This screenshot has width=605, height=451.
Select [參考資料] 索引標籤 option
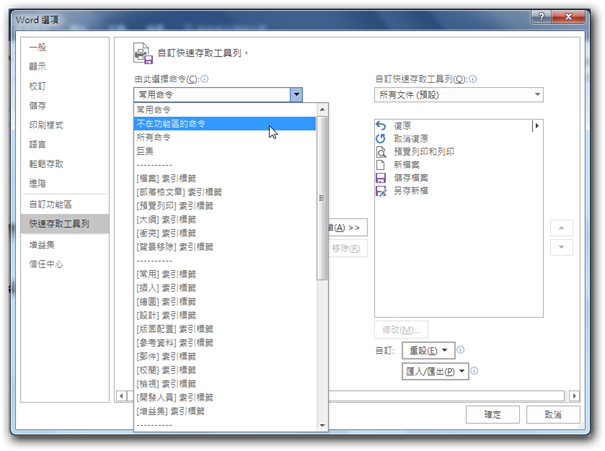(225, 343)
